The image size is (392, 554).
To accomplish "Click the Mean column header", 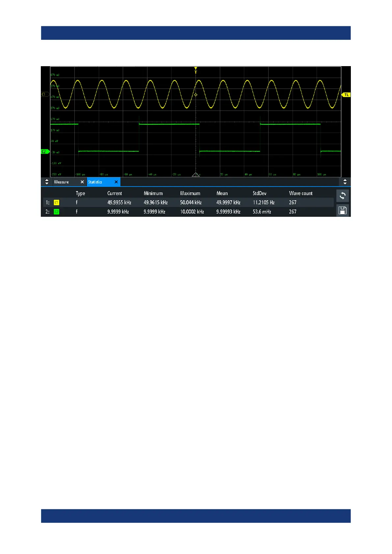I will (222, 193).
